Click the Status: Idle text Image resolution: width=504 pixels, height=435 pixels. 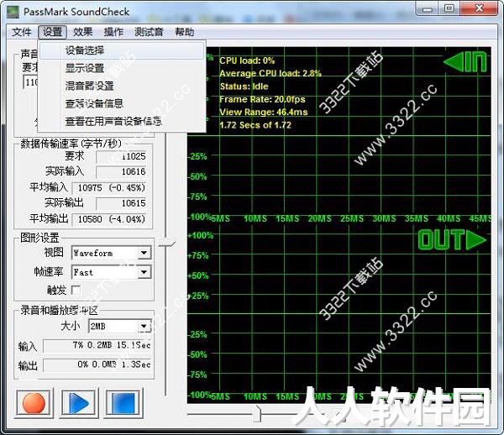(244, 86)
